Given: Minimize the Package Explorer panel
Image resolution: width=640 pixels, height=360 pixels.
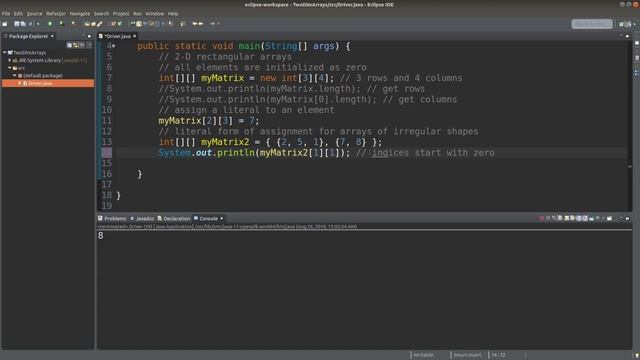Looking at the screenshot, I should tap(83, 36).
